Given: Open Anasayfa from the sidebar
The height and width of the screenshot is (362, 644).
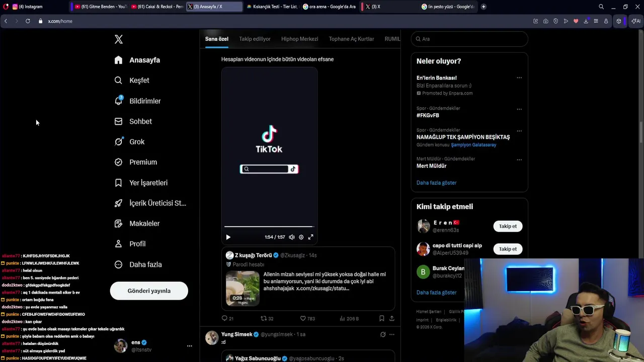Looking at the screenshot, I should tap(137, 60).
